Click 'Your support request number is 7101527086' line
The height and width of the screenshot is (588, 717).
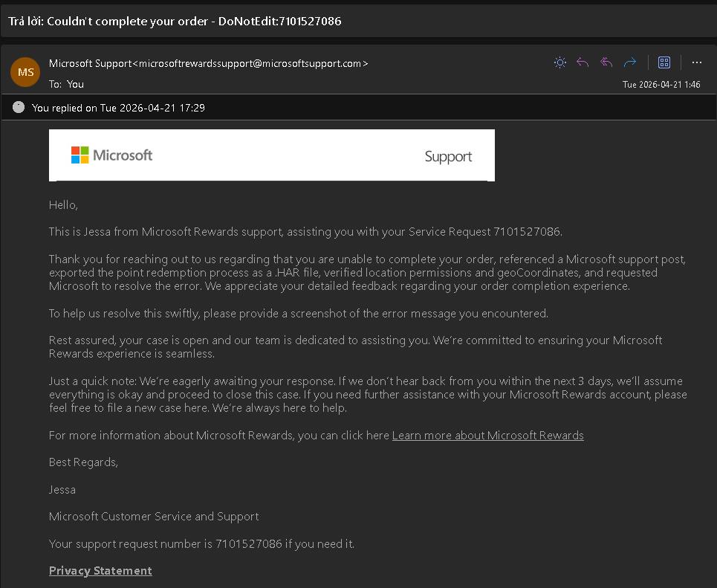(x=201, y=543)
